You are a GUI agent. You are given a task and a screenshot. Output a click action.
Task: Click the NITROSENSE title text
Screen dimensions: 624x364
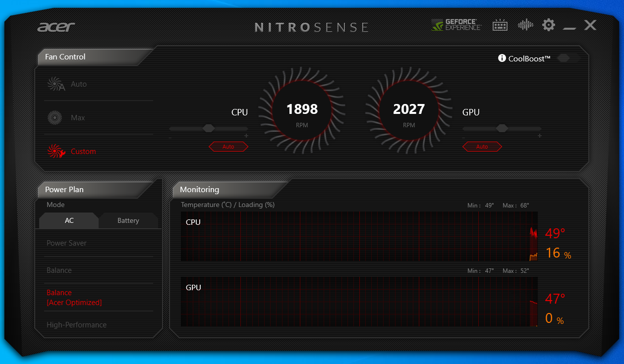coord(312,27)
